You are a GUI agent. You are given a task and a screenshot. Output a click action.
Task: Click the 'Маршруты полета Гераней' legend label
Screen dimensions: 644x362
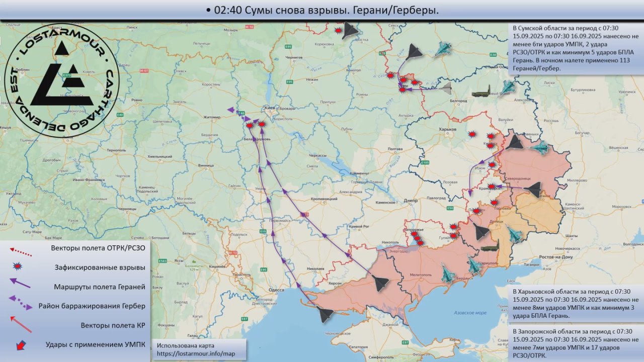coord(100,287)
